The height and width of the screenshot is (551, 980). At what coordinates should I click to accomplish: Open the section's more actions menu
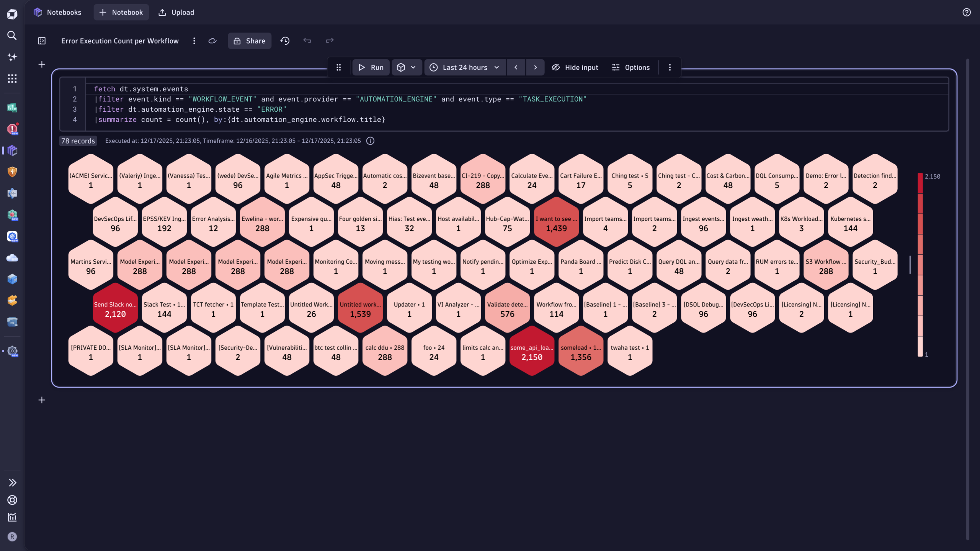[670, 67]
